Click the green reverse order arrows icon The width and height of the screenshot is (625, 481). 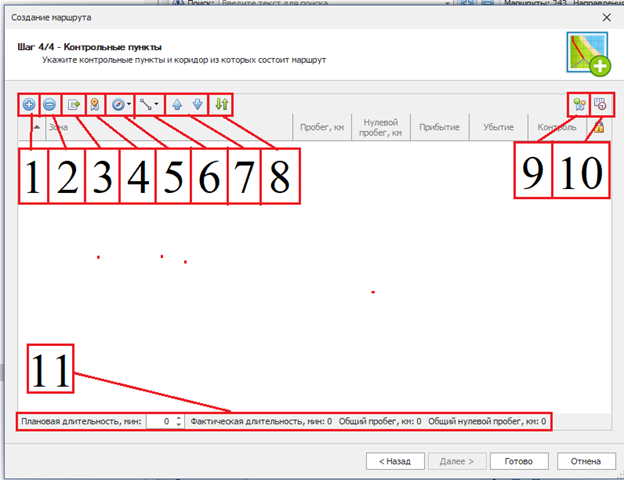[x=222, y=103]
